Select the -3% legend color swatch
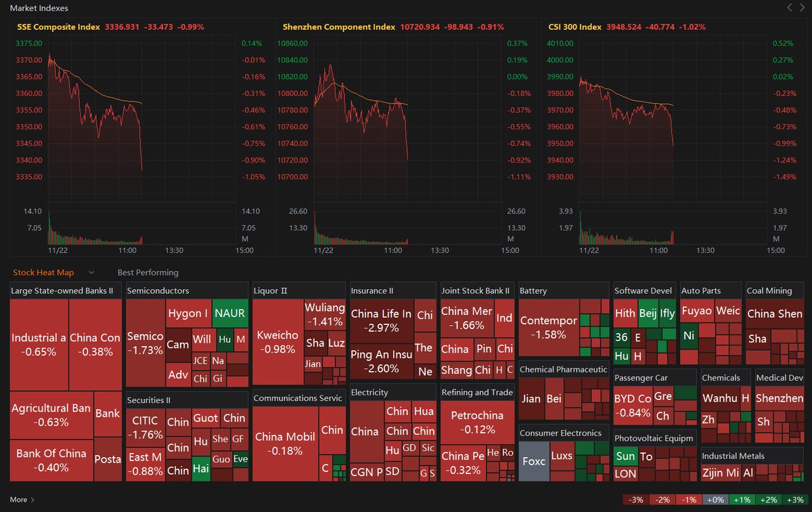The height and width of the screenshot is (512, 812). [636, 500]
